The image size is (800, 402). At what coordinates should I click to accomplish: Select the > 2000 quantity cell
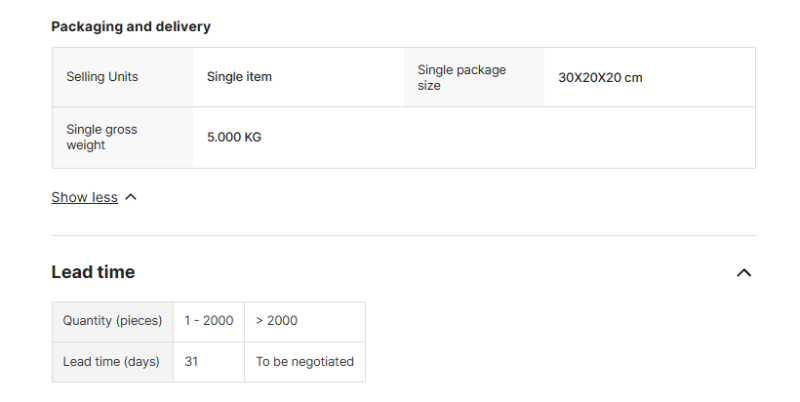pos(277,321)
